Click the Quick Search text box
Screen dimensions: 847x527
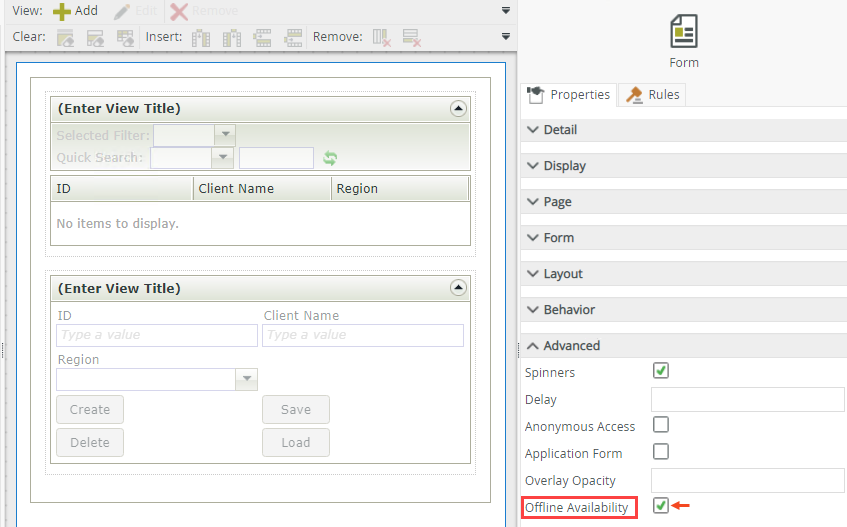pyautogui.click(x=276, y=158)
